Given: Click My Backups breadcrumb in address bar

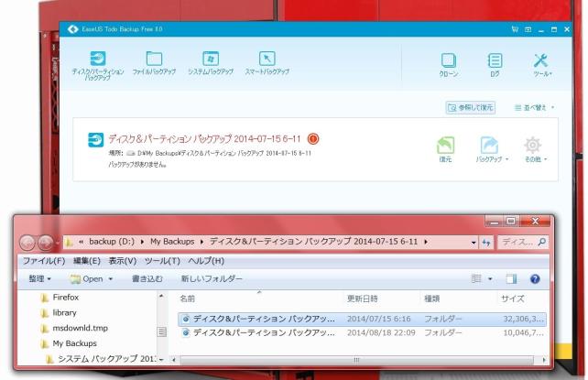Looking at the screenshot, I should tap(172, 242).
